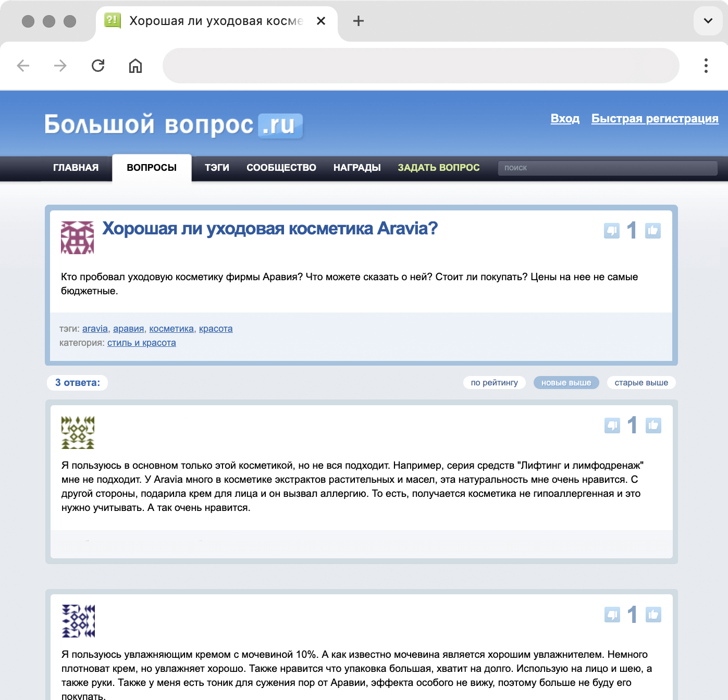The image size is (728, 700).
Task: Click the tab favicon with question mark
Action: [113, 21]
